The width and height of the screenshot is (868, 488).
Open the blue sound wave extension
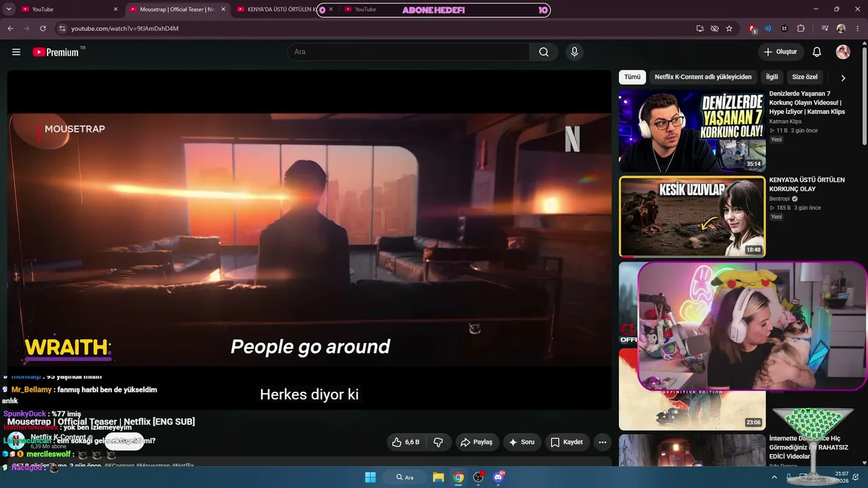[768, 28]
